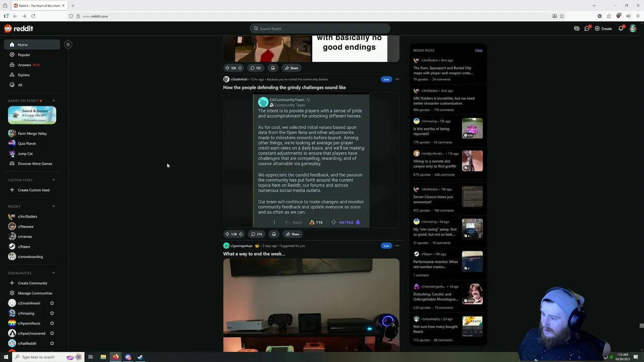
Task: Give award on the 152-comment post
Action: tap(273, 68)
